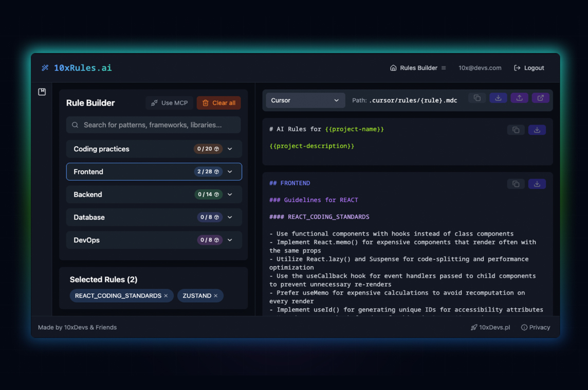
Task: Open the Cursor editor dropdown
Action: click(305, 100)
